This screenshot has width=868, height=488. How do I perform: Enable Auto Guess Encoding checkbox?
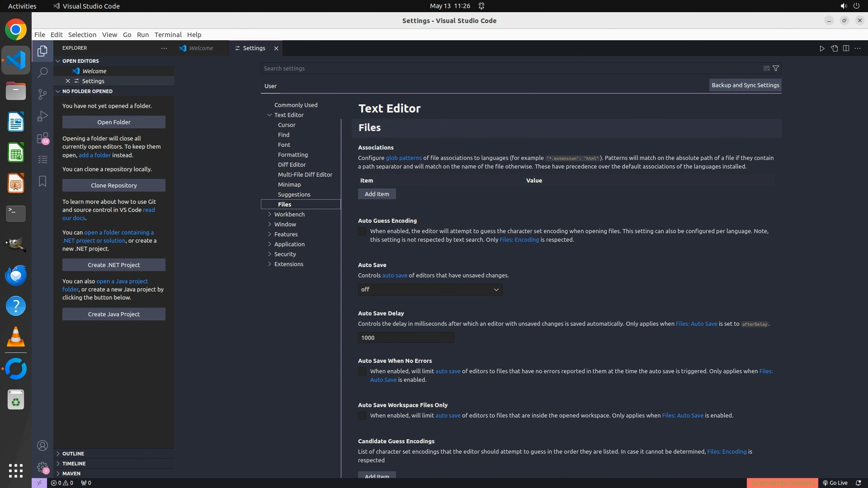click(x=362, y=231)
